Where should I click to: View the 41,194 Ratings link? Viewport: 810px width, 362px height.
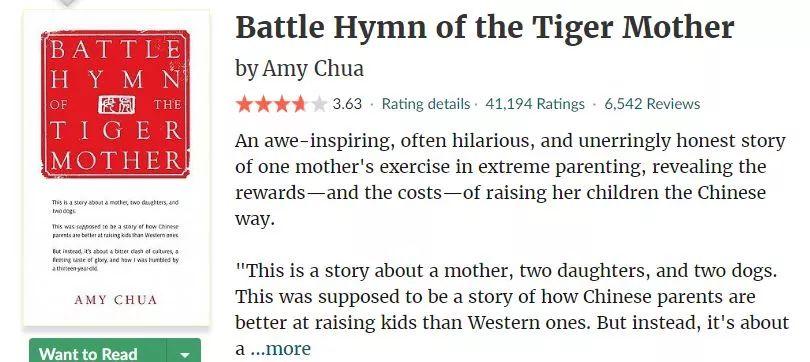pos(535,104)
